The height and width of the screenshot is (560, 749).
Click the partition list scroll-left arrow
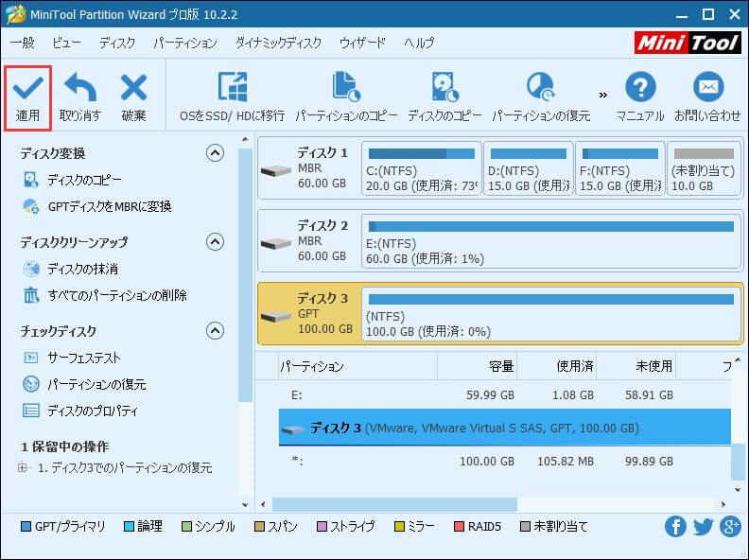263,504
